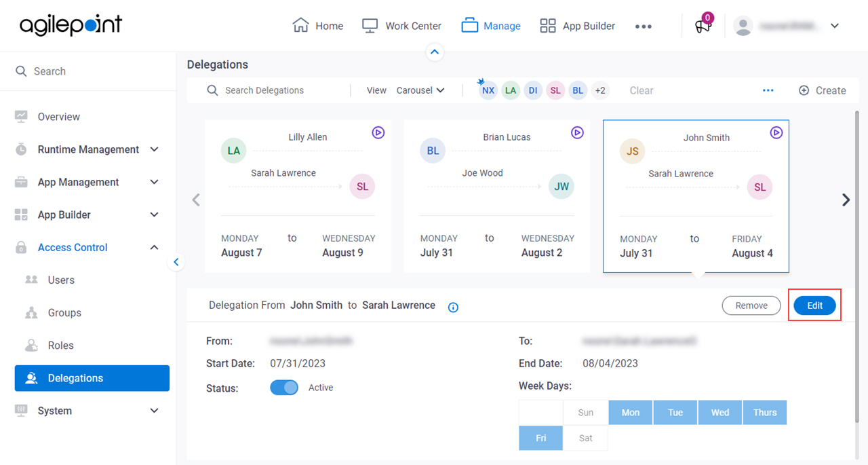Select the Delegations menu item
Image resolution: width=868 pixels, height=465 pixels.
(92, 378)
